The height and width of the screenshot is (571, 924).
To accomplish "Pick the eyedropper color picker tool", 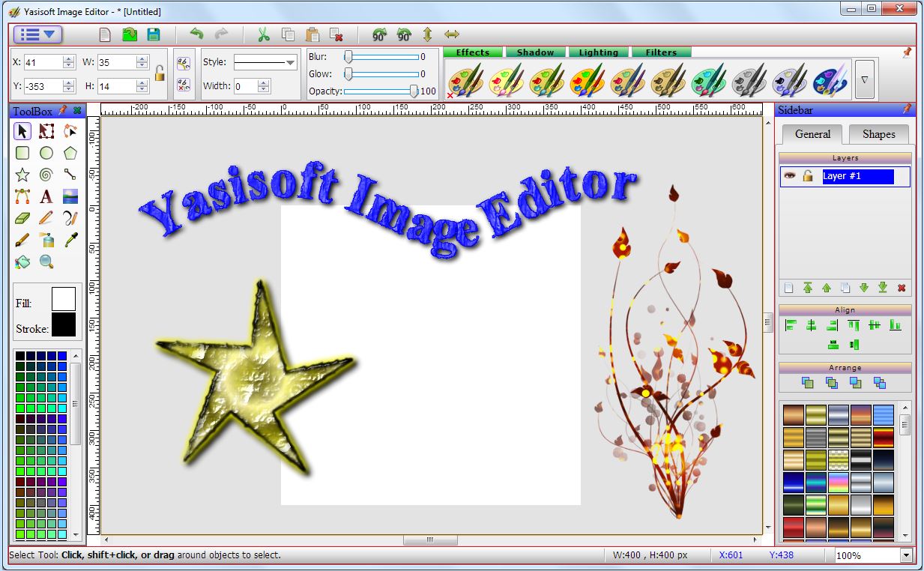I will 70,240.
